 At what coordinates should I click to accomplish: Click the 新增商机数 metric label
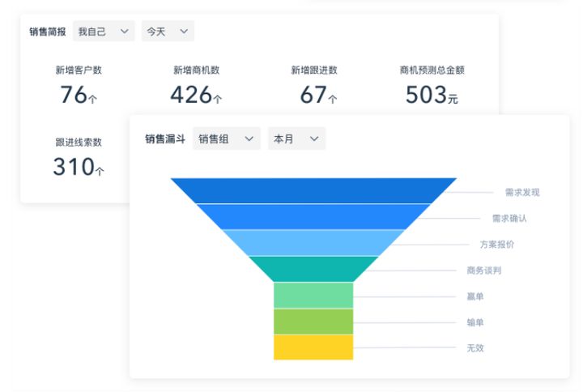coord(196,70)
